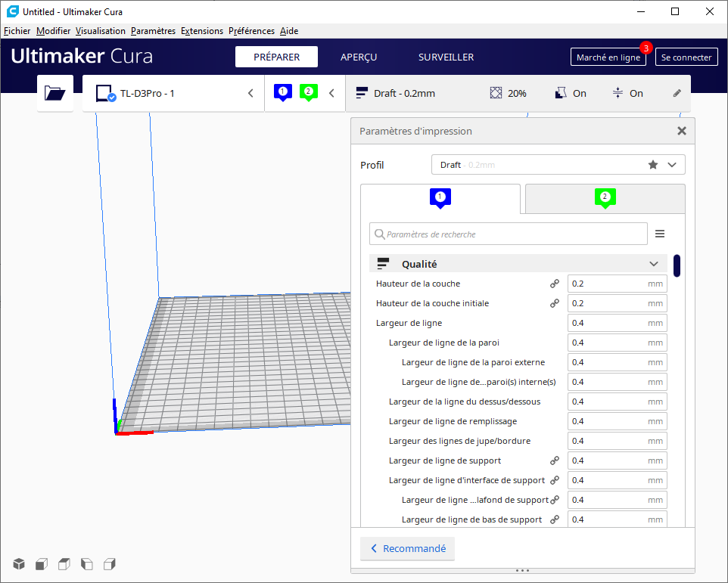Click link icon for Largeur de ligne d'interface de support
Viewport: 728px width, 583px height.
click(555, 480)
